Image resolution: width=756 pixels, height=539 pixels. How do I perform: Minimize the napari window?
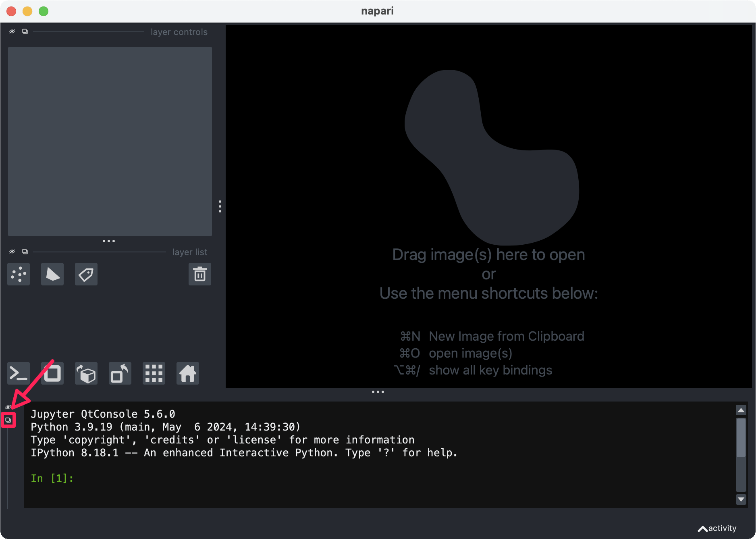tap(27, 11)
